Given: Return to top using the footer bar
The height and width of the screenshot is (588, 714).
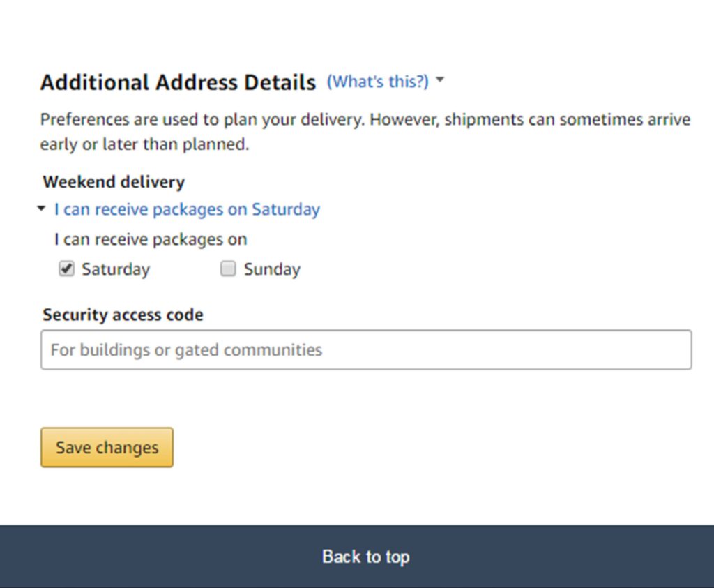Looking at the screenshot, I should point(365,557).
